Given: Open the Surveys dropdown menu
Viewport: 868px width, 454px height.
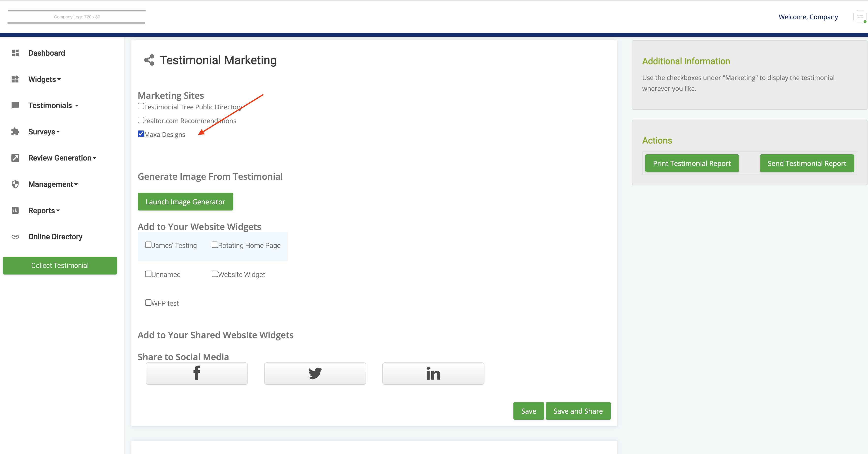Looking at the screenshot, I should pyautogui.click(x=44, y=131).
